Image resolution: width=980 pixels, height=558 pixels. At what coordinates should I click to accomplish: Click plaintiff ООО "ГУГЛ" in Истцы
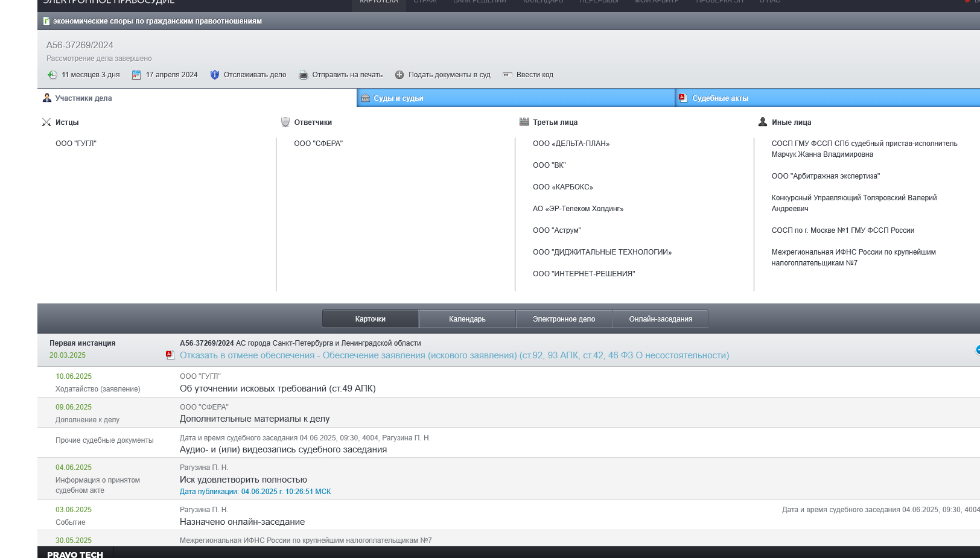tap(76, 144)
